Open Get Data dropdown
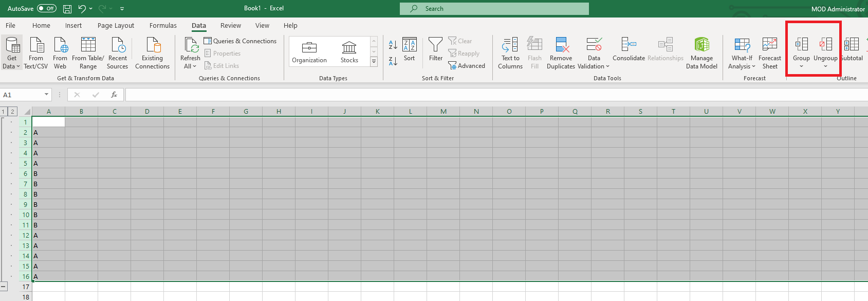868x301 pixels. coord(12,52)
